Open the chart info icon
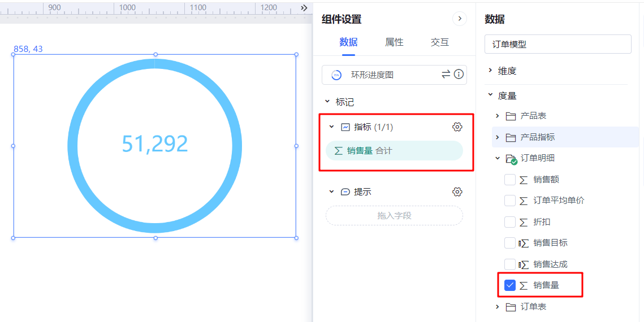The width and height of the screenshot is (644, 322). (459, 74)
